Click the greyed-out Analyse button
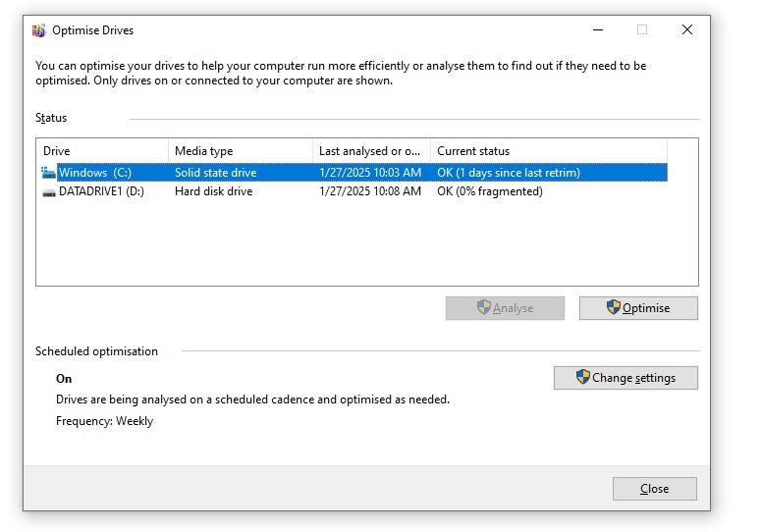Screen dimensions: 760x532 coord(505,308)
